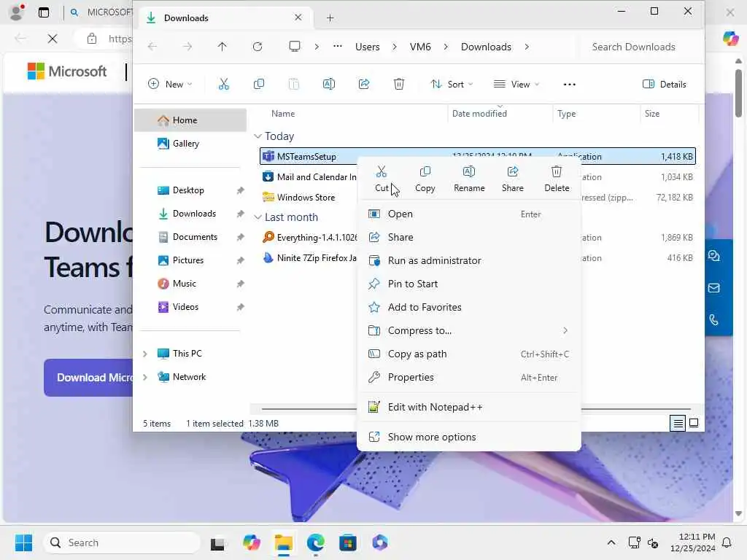Screen dimensions: 747x560
Task: Switch to large thumbnails view icon
Action: click(694, 423)
